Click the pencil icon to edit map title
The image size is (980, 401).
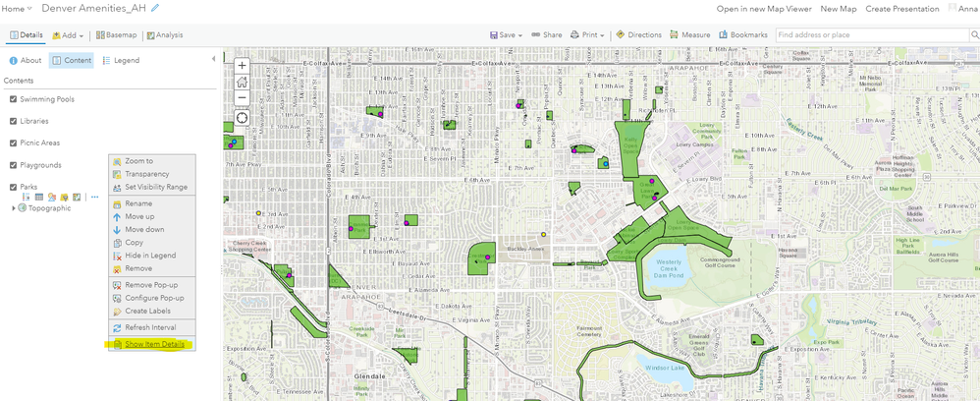(x=155, y=8)
